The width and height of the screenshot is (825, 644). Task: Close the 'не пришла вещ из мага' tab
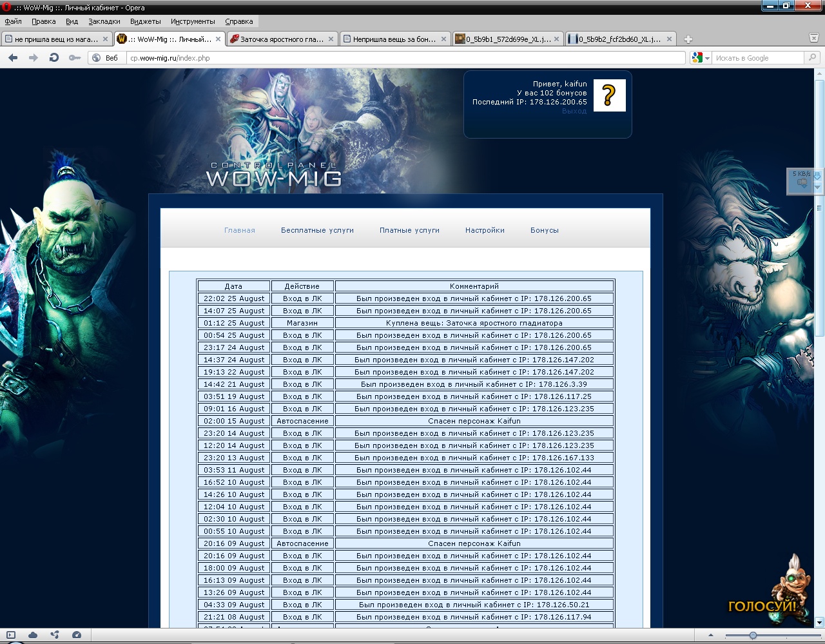pos(106,39)
